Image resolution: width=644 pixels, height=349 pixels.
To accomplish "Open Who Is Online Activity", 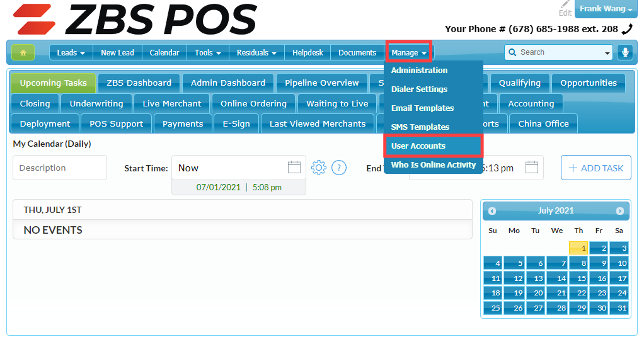I will coord(434,164).
